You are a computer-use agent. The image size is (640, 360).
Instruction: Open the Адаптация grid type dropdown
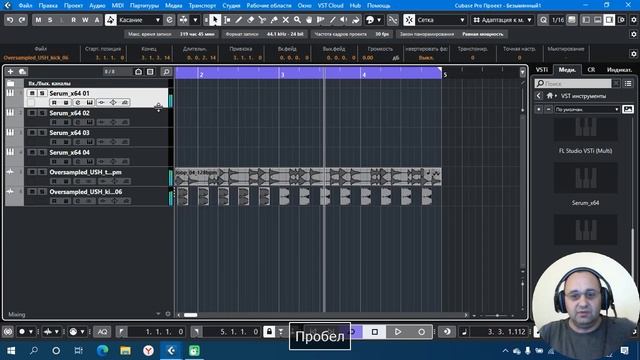point(502,20)
